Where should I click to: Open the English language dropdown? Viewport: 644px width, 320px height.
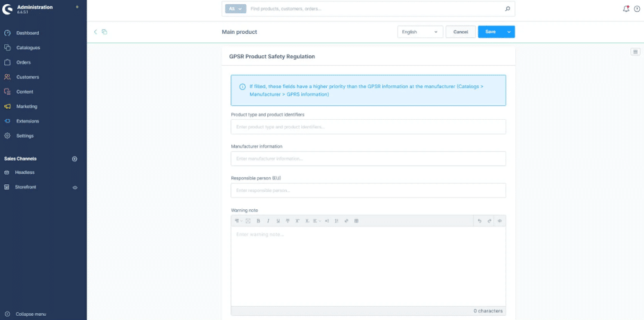pyautogui.click(x=420, y=32)
